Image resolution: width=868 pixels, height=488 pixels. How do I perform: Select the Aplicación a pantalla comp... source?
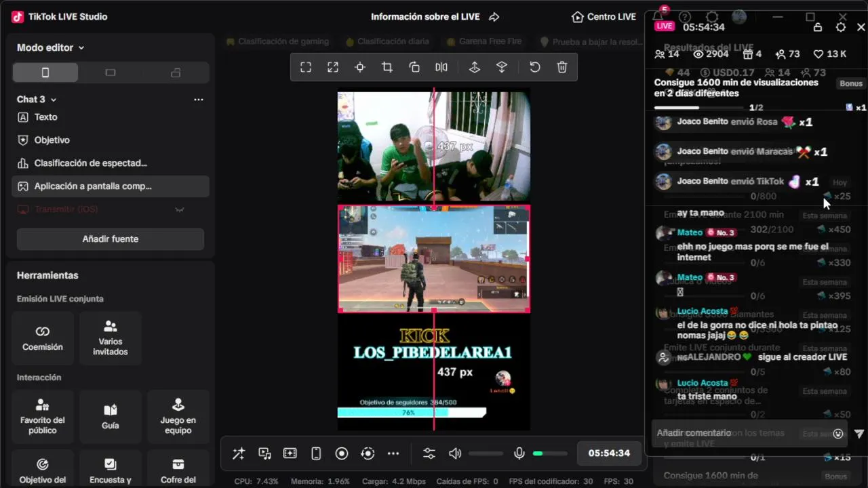pos(111,186)
